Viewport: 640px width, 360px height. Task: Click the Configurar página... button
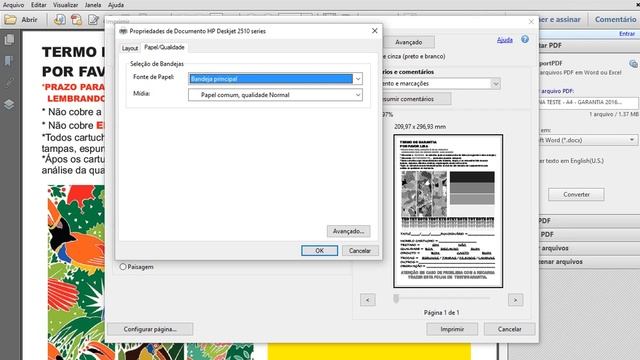(150, 329)
